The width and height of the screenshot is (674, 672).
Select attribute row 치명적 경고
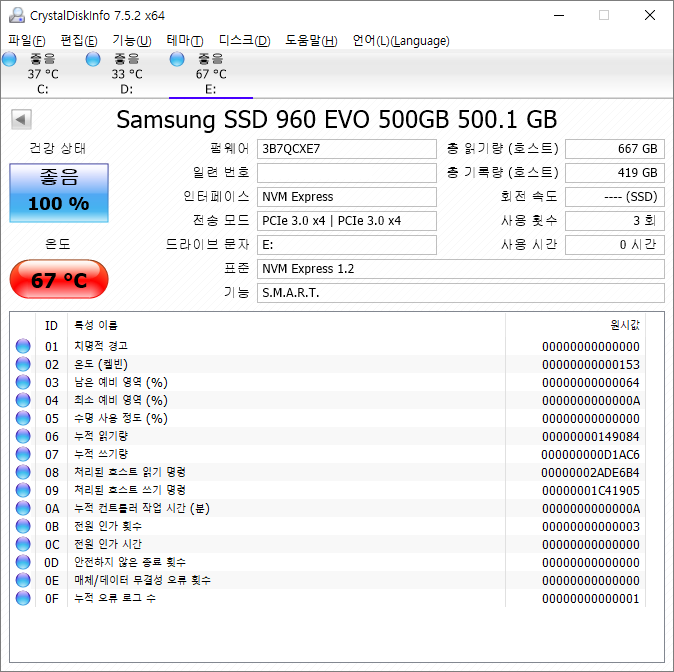click(328, 346)
